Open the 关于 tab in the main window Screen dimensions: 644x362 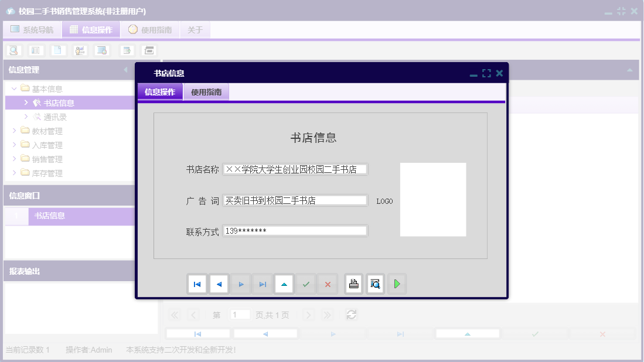pos(195,29)
